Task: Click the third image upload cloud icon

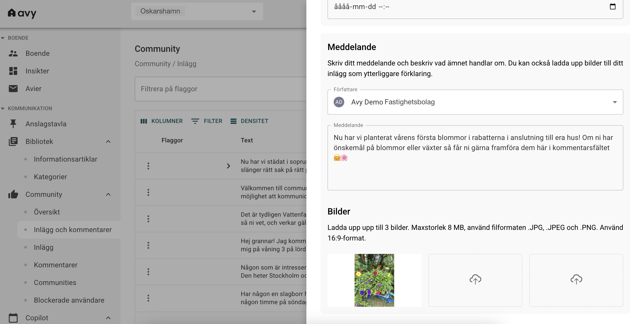Action: click(x=576, y=279)
